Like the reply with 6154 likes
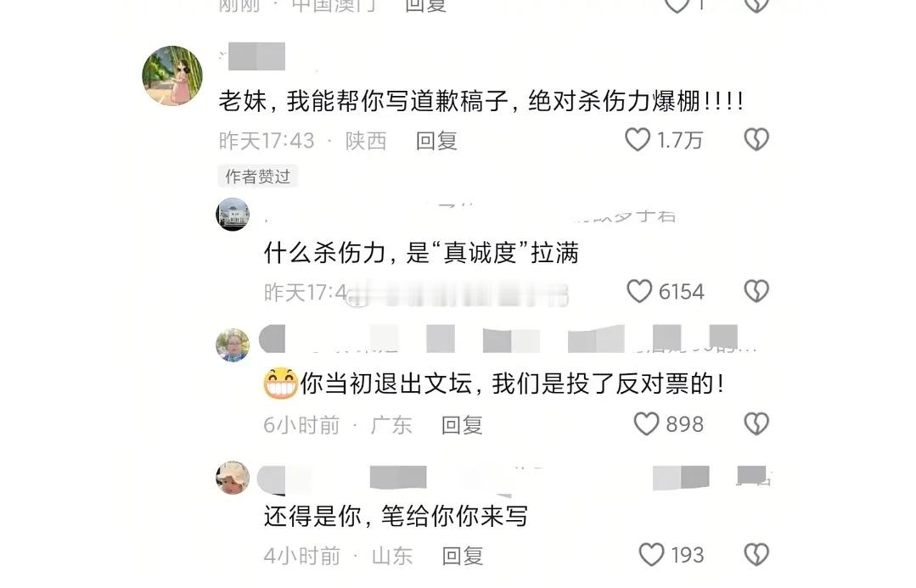The image size is (916, 588). (x=639, y=291)
